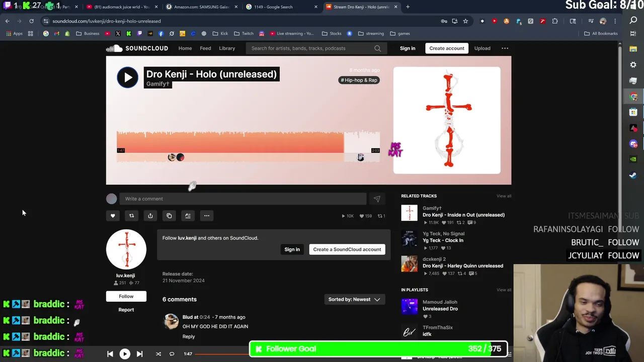Viewport: 644px width, 362px height.
Task: Expand the Sorted by: Newest dropdown
Action: click(x=354, y=299)
